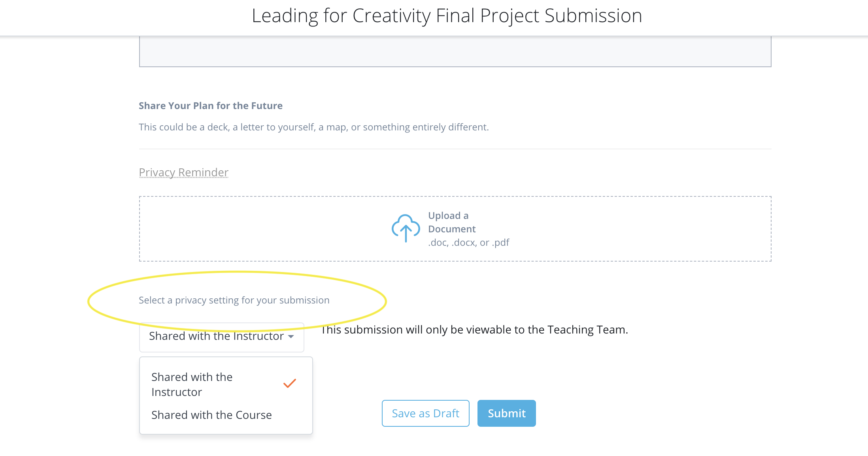Click the divider line above Privacy Reminder
Screen dimensions: 868x456
[455, 149]
